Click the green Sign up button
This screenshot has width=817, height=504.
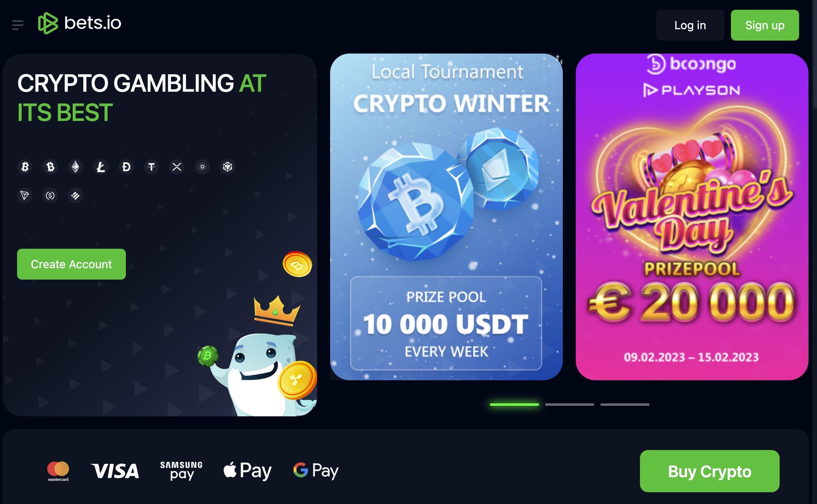tap(765, 25)
